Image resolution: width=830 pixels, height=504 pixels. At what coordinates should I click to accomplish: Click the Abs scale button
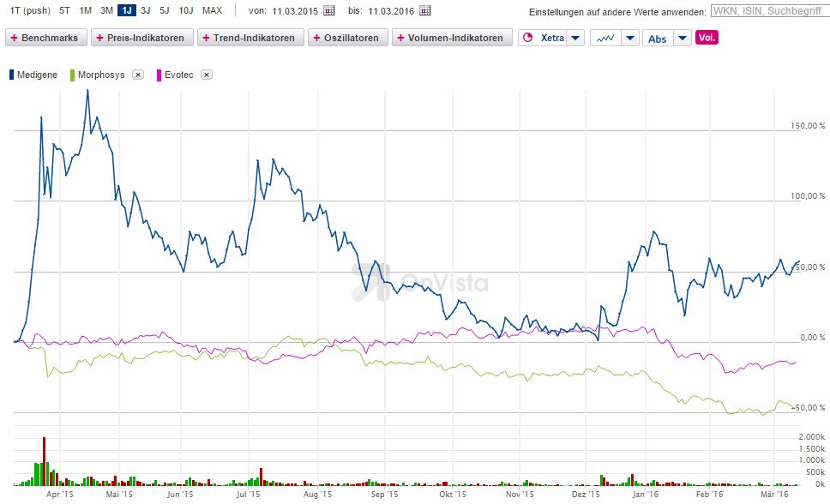[658, 38]
